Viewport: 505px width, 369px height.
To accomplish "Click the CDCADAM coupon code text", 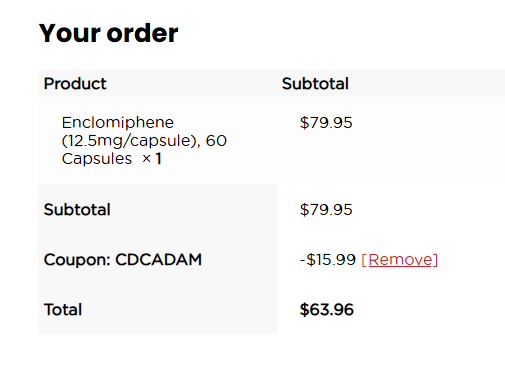I will (158, 260).
